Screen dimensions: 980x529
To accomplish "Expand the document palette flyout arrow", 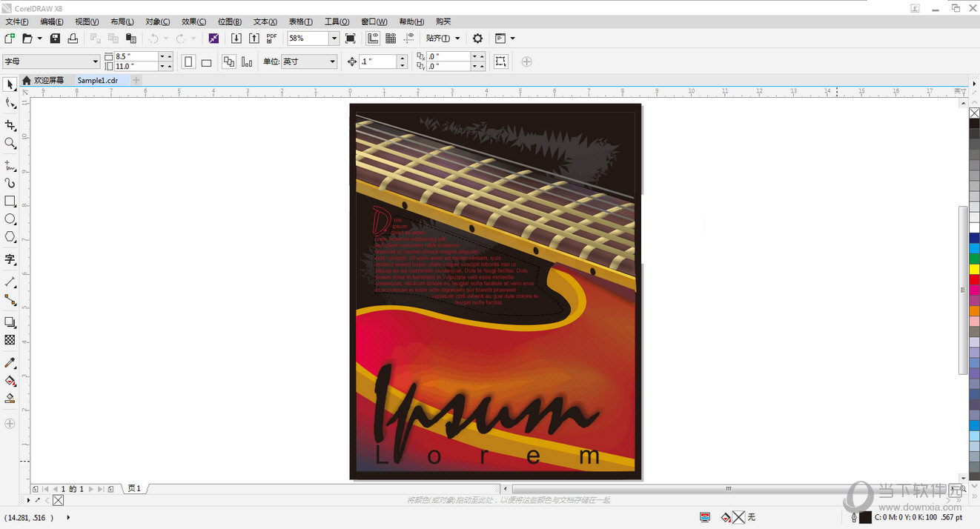I will 30,500.
